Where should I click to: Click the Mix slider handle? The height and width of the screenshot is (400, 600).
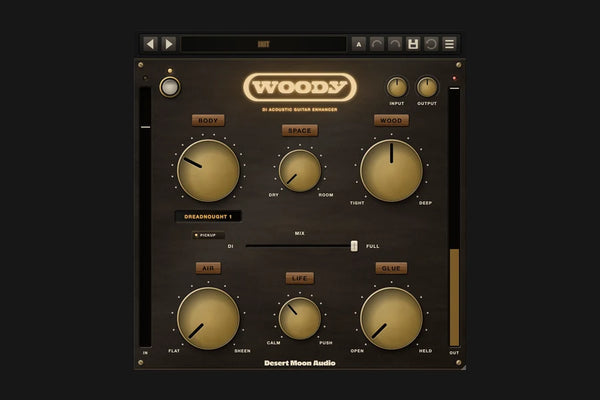point(354,246)
